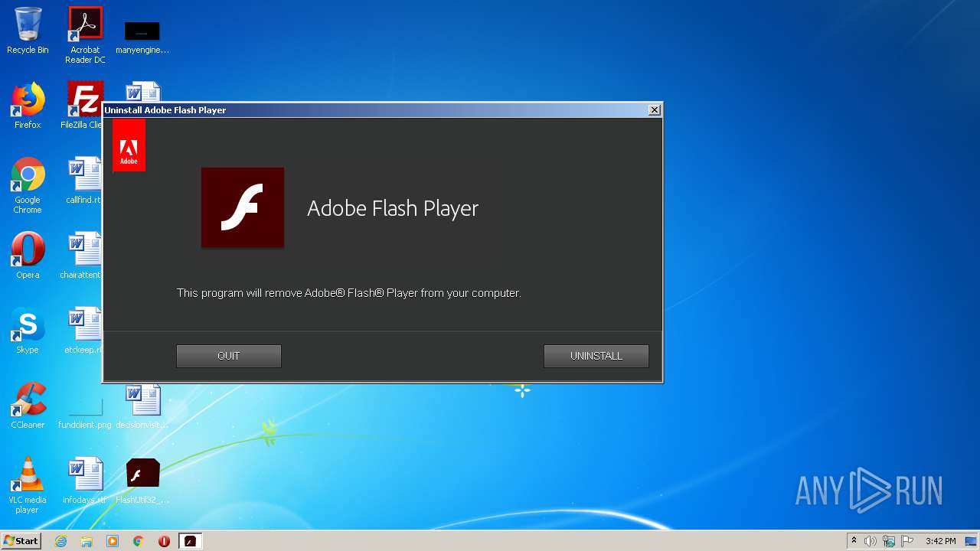Select the infodays.rtf document icon
The image size is (980, 551).
[x=85, y=481]
